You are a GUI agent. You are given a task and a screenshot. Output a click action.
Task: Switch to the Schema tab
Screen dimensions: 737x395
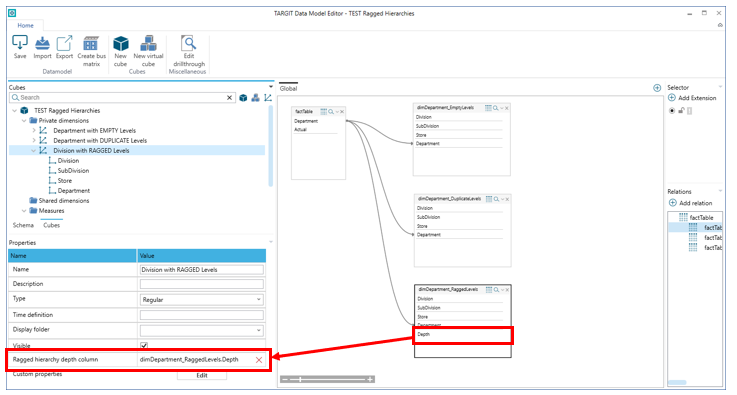pyautogui.click(x=23, y=225)
